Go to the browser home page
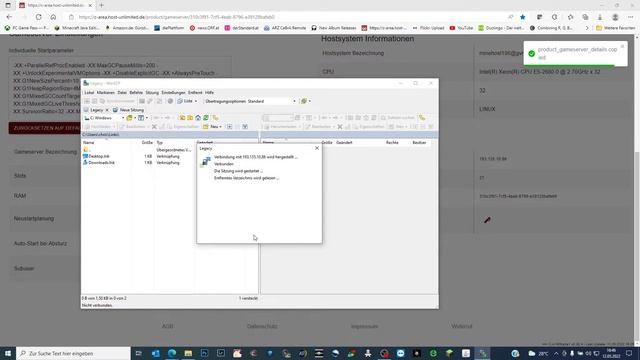 click(x=53, y=17)
